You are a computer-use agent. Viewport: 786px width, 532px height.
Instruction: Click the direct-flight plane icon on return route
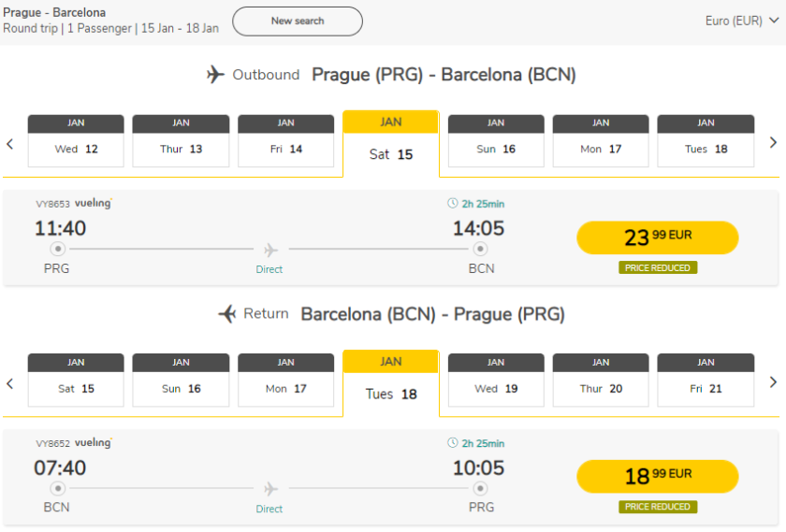click(270, 489)
